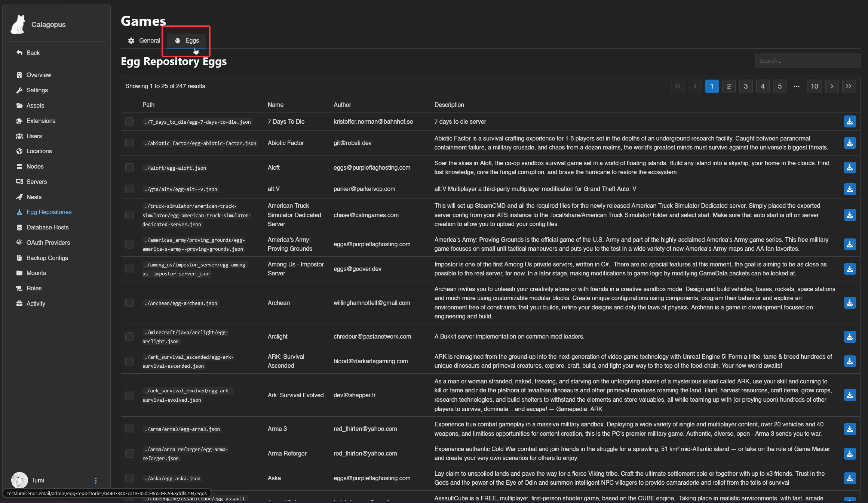Image resolution: width=868 pixels, height=503 pixels.
Task: Click the Calagopus logo
Action: (18, 25)
